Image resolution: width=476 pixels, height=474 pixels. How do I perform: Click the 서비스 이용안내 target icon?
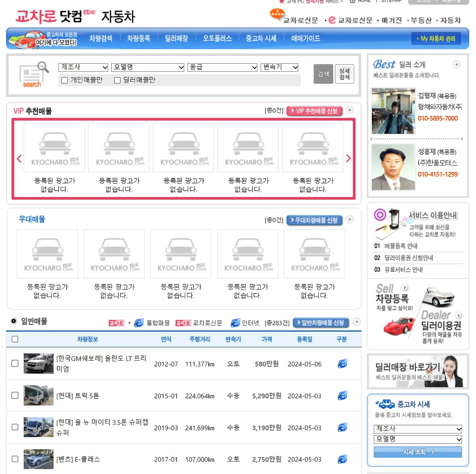(x=380, y=215)
